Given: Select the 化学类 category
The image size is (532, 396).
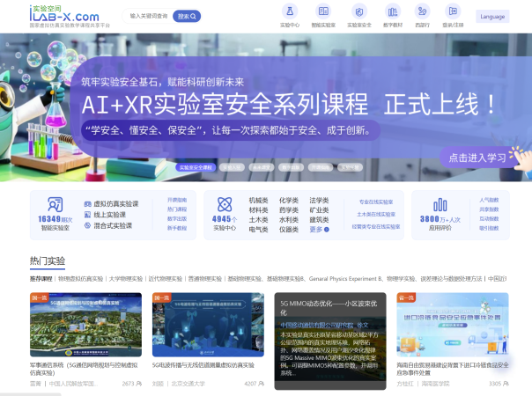Looking at the screenshot, I should [x=289, y=201].
